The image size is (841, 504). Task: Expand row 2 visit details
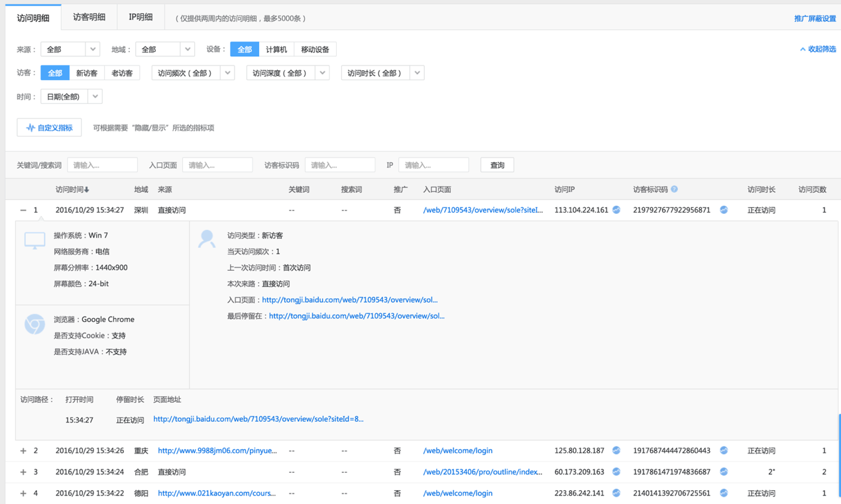(x=23, y=451)
